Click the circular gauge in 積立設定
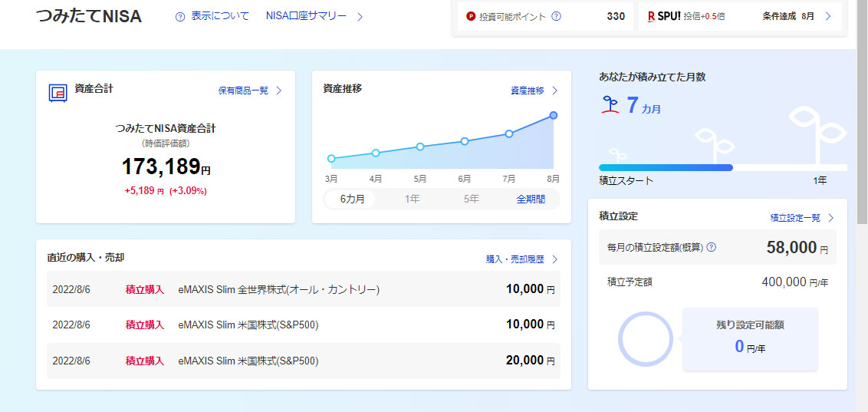Screen dimensions: 868x412 tap(645, 338)
